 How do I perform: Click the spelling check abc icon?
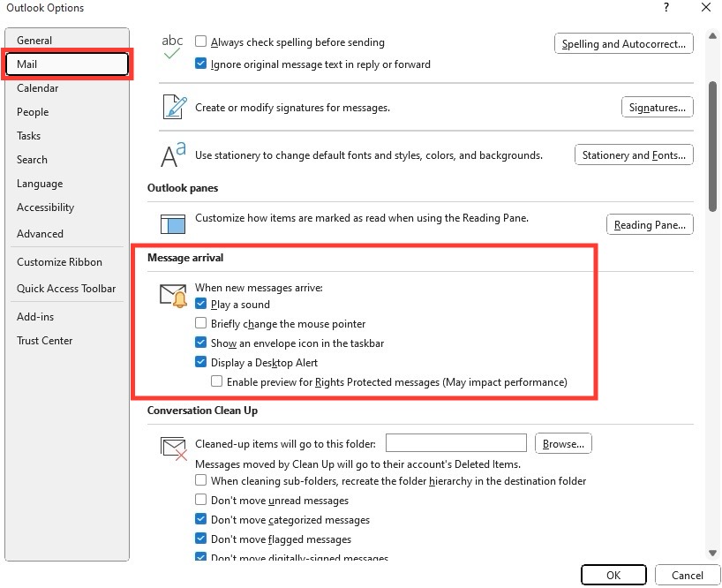coord(172,47)
